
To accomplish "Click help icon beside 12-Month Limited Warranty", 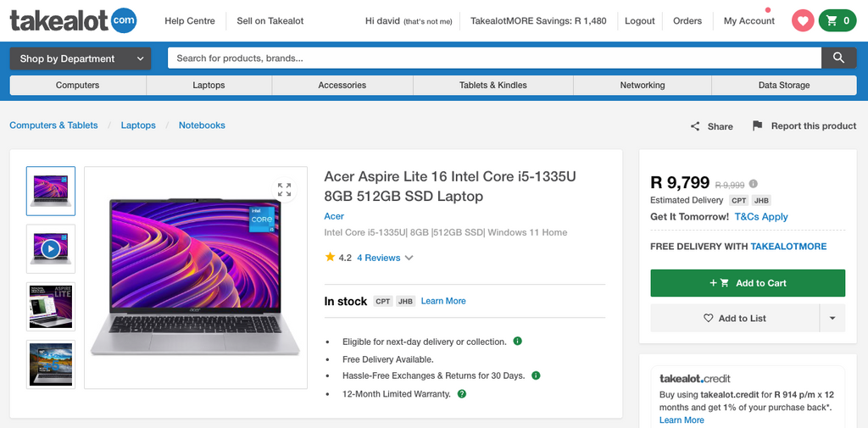I will click(462, 394).
